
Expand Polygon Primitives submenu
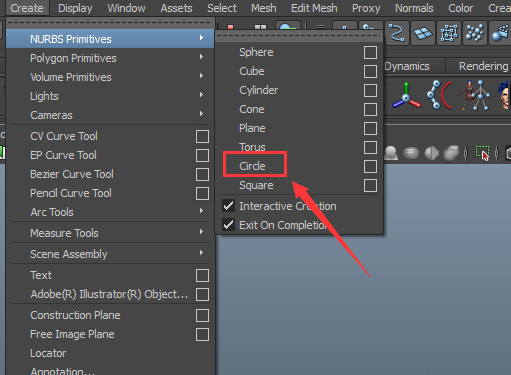point(110,58)
